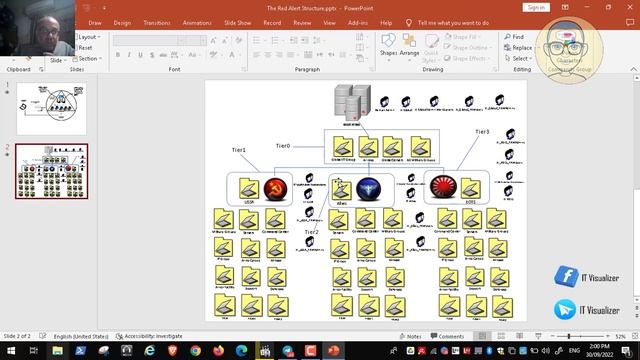
Task: Open the Review ribbon tab
Action: point(302,23)
